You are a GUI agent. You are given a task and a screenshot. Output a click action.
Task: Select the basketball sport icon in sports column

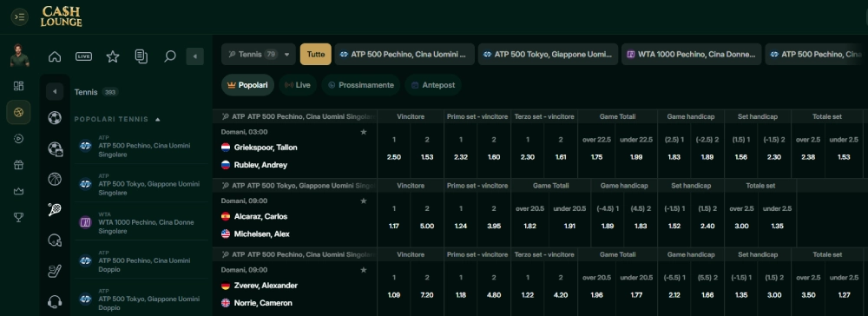tap(55, 179)
